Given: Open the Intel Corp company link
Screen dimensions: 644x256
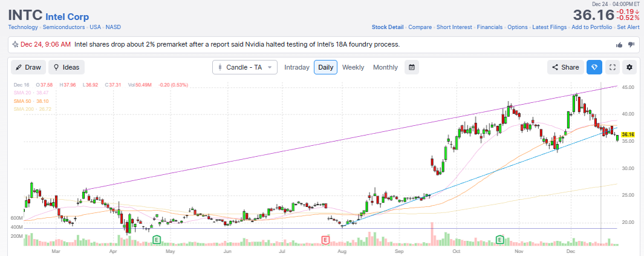Looking at the screenshot, I should [67, 17].
